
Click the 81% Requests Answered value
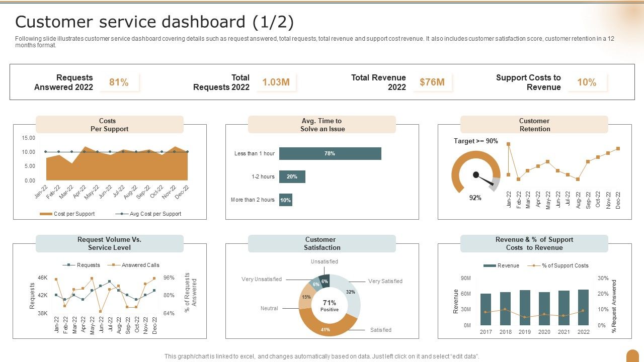[119, 82]
